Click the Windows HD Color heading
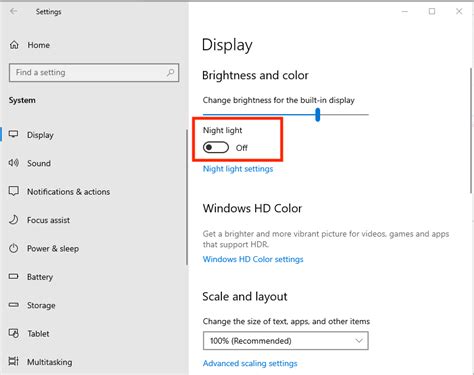The height and width of the screenshot is (375, 474). coord(252,208)
